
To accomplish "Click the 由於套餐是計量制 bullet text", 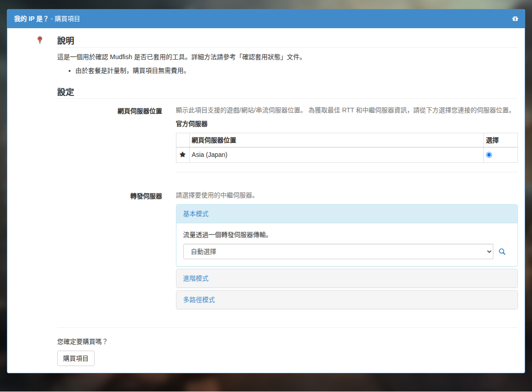I will [132, 70].
